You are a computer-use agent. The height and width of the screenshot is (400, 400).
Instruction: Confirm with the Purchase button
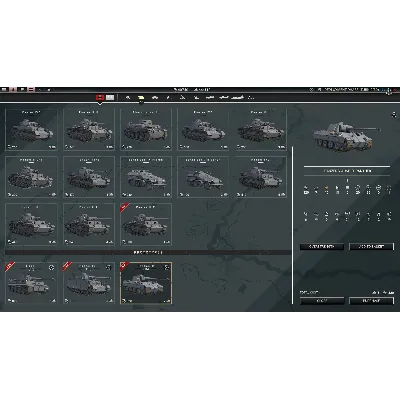tap(371, 301)
